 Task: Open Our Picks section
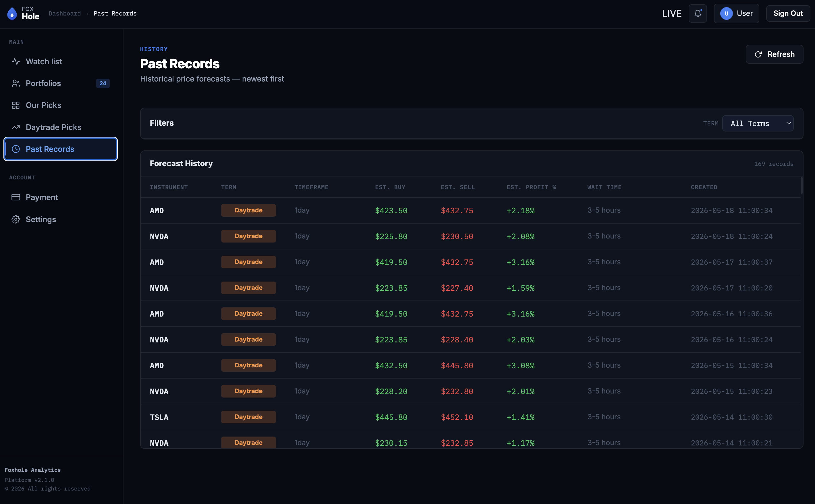pos(60,105)
